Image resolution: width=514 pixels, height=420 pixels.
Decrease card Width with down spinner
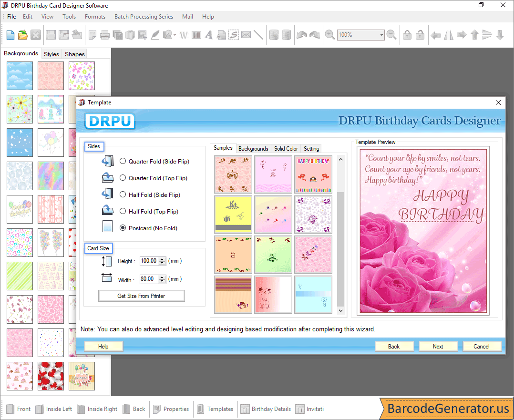point(162,281)
